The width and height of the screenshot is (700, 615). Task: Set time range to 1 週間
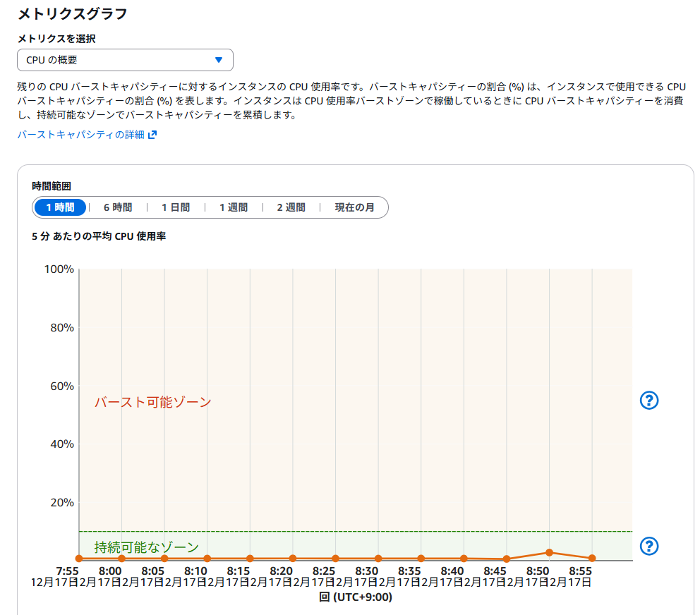234,207
